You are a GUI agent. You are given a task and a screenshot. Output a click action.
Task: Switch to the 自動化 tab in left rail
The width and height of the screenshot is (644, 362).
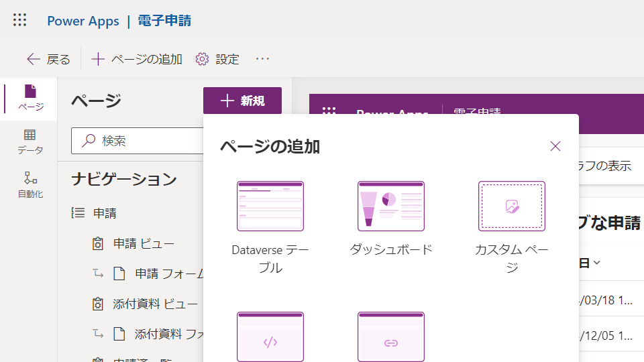point(30,185)
